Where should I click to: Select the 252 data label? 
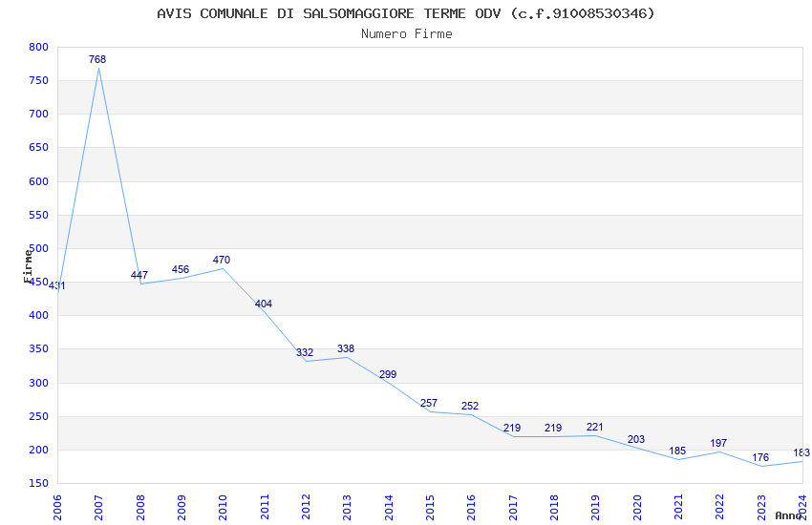[x=470, y=406]
